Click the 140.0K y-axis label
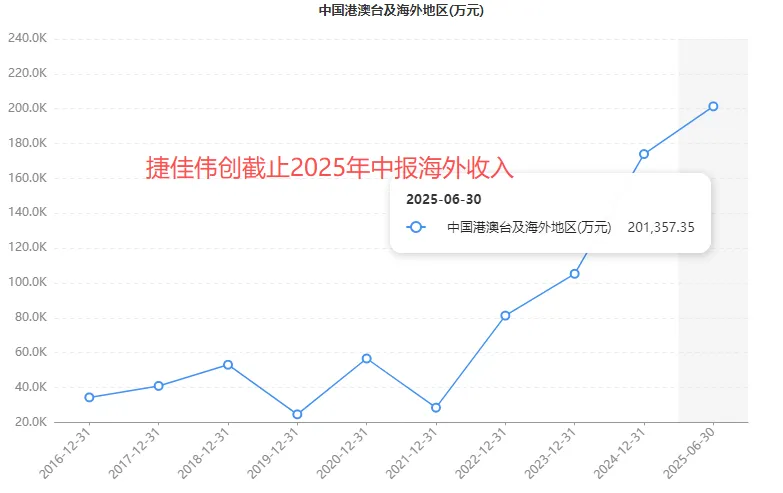 [x=27, y=212]
